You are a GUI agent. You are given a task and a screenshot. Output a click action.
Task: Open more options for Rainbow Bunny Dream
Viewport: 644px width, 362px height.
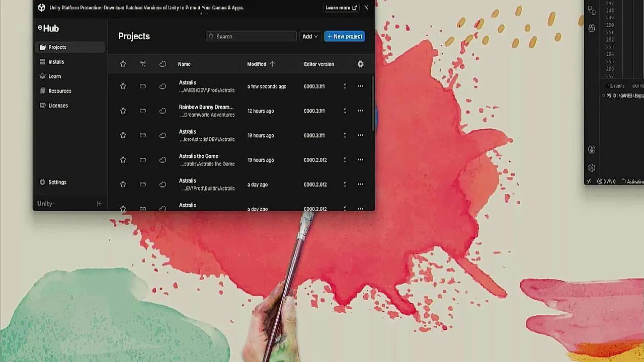coord(360,111)
